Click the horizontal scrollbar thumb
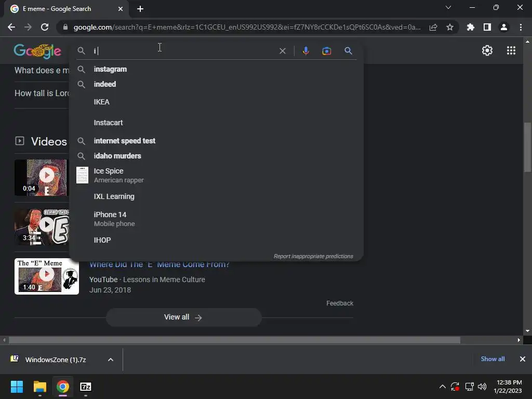 tap(234, 340)
